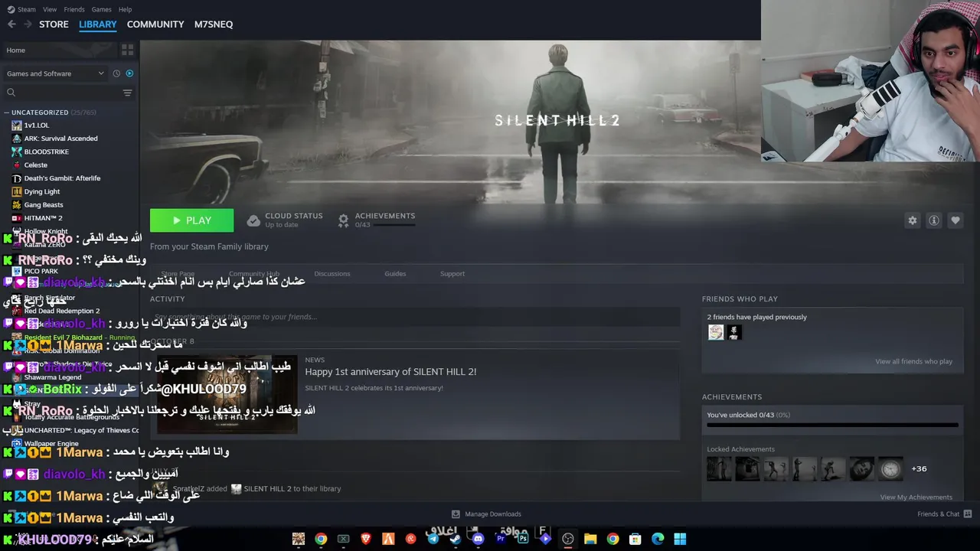Click the Gang Beasts game icon

(x=17, y=204)
